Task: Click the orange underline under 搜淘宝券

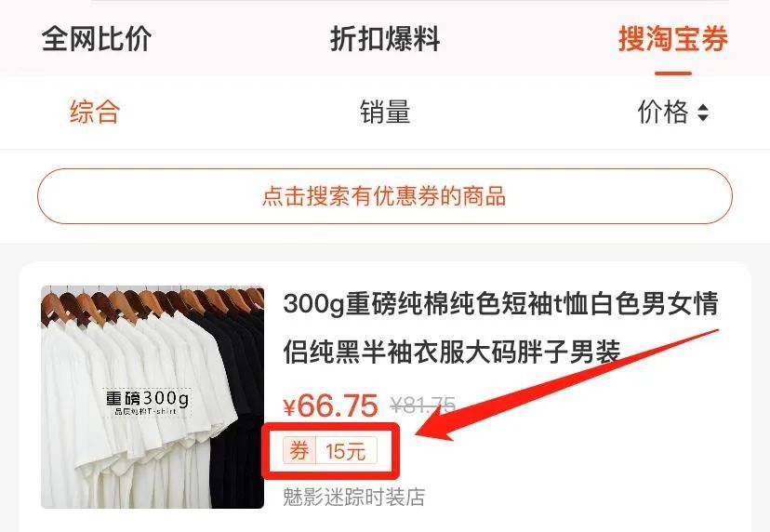Action: point(672,73)
